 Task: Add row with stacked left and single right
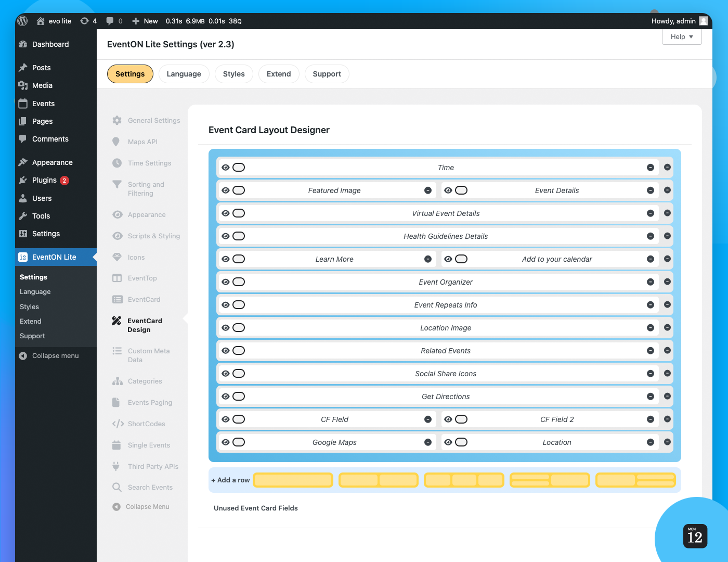pyautogui.click(x=550, y=480)
